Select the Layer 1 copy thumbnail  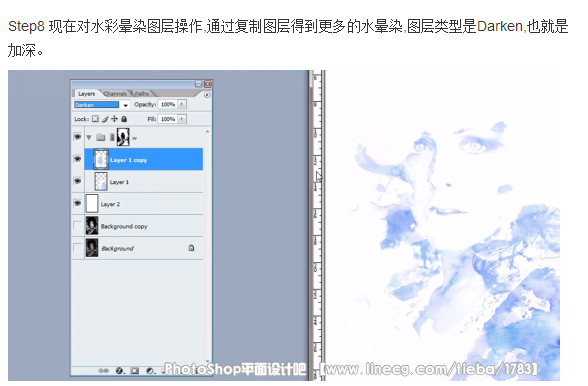[x=100, y=159]
